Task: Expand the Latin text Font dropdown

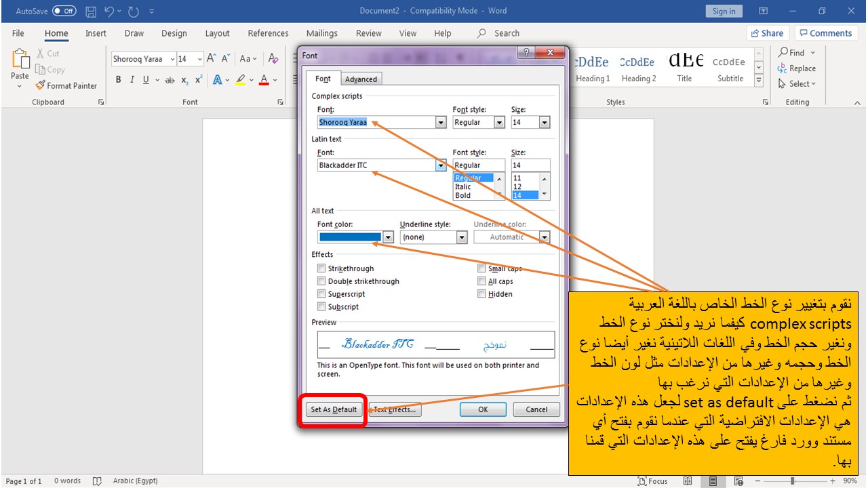Action: 441,165
